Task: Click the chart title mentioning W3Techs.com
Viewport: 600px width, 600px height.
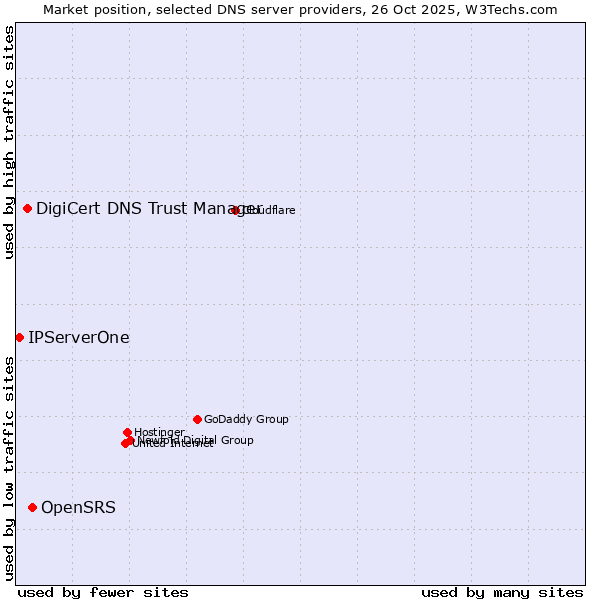Action: pyautogui.click(x=300, y=9)
